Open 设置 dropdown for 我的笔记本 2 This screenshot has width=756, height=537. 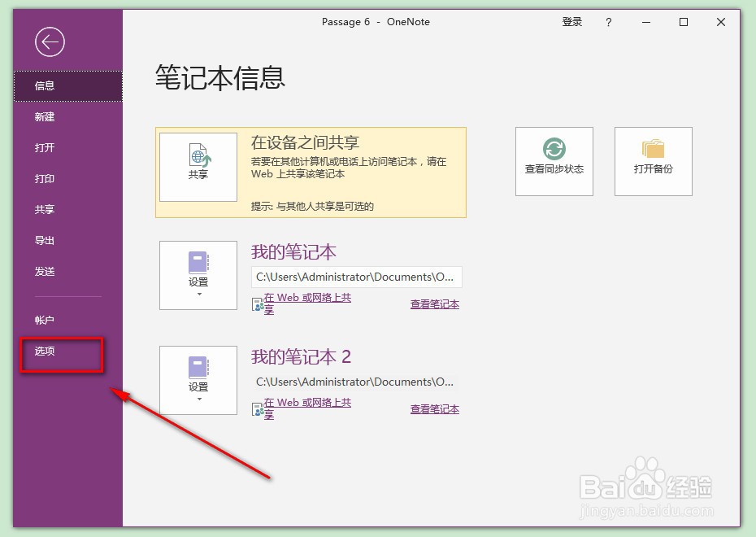coord(198,380)
